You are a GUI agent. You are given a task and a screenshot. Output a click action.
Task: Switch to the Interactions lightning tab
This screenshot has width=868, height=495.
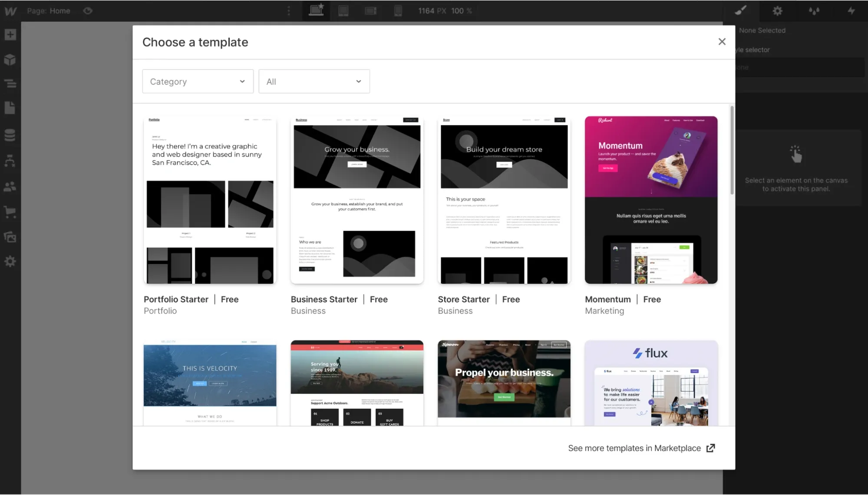(x=851, y=11)
